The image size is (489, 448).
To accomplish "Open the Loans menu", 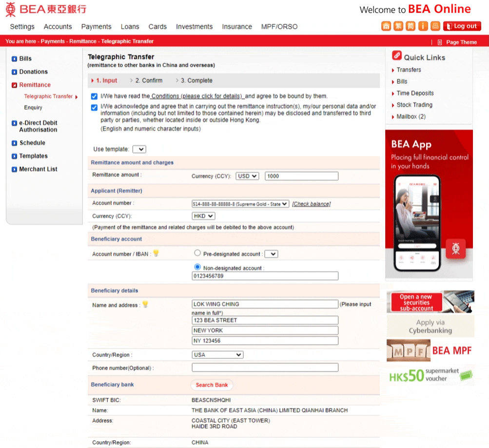I will [x=130, y=27].
